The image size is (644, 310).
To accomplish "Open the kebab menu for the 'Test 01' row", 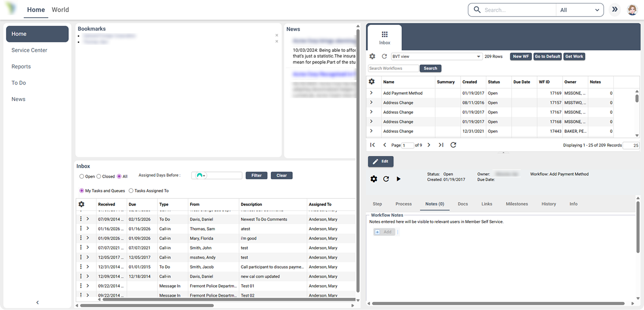I will [81, 286].
